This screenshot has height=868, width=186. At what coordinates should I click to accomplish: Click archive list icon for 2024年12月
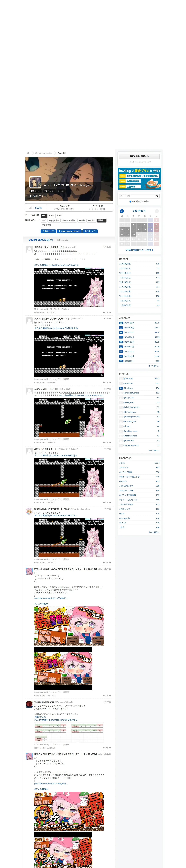121,323
